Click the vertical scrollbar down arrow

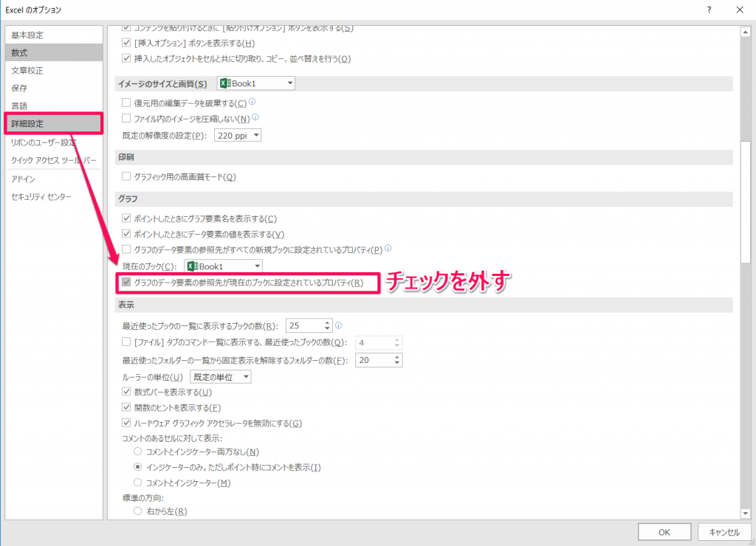click(745, 514)
